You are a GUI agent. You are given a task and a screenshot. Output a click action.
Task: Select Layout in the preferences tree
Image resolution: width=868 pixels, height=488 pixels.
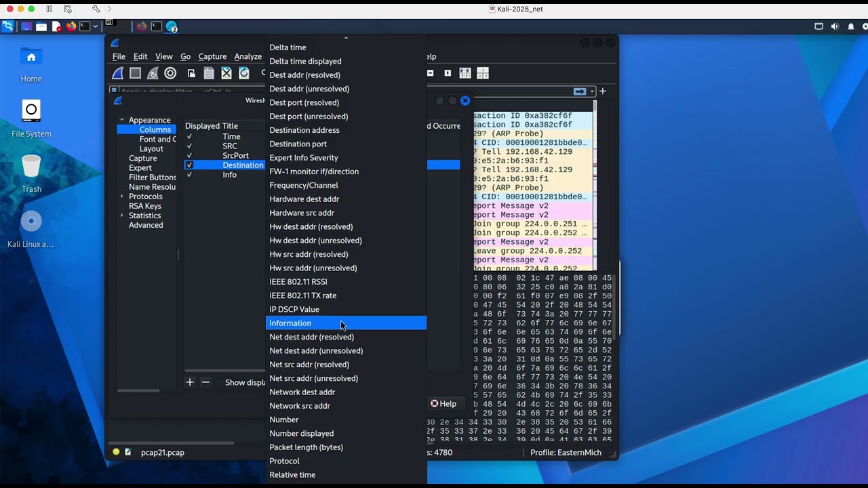[151, 148]
